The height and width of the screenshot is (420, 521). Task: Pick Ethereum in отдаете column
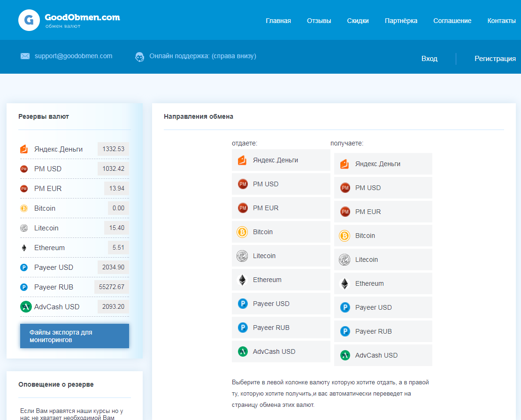click(x=281, y=280)
